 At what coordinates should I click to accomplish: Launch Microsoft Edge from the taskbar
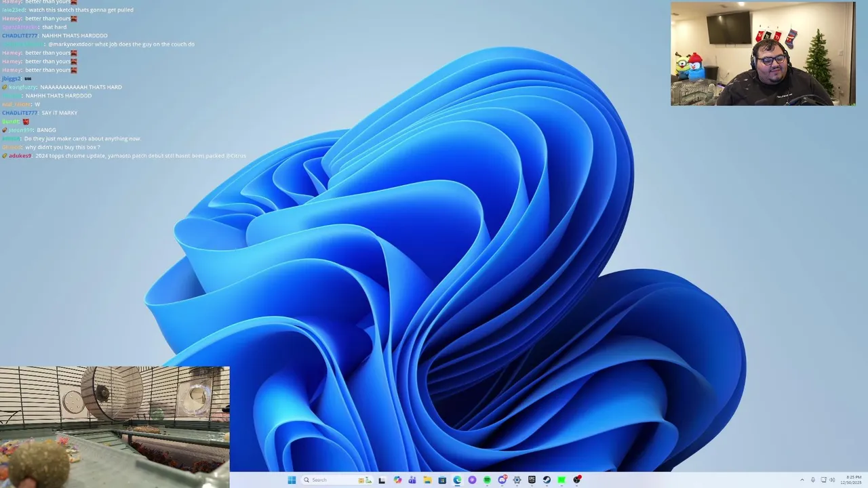click(457, 480)
